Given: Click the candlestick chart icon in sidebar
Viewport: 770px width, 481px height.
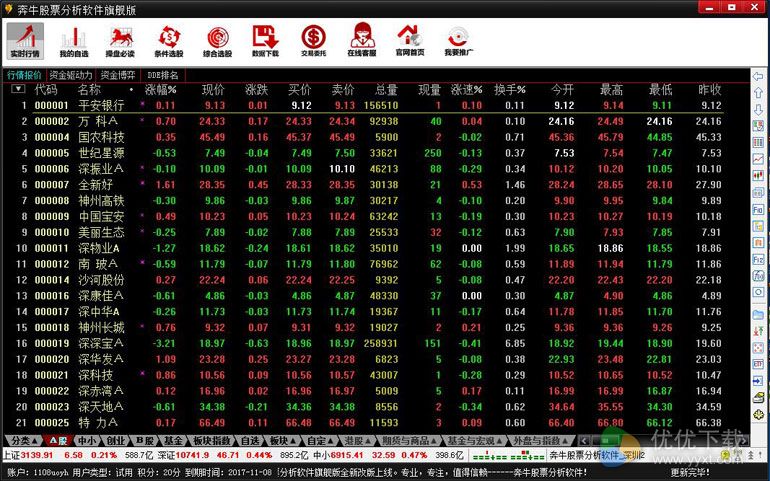Looking at the screenshot, I should point(758,175).
